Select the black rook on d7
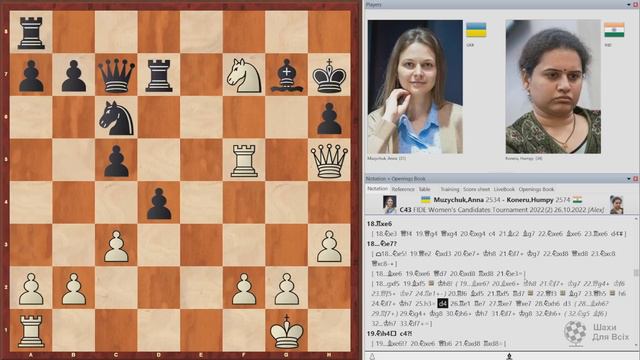The width and height of the screenshot is (640, 360). pyautogui.click(x=159, y=75)
